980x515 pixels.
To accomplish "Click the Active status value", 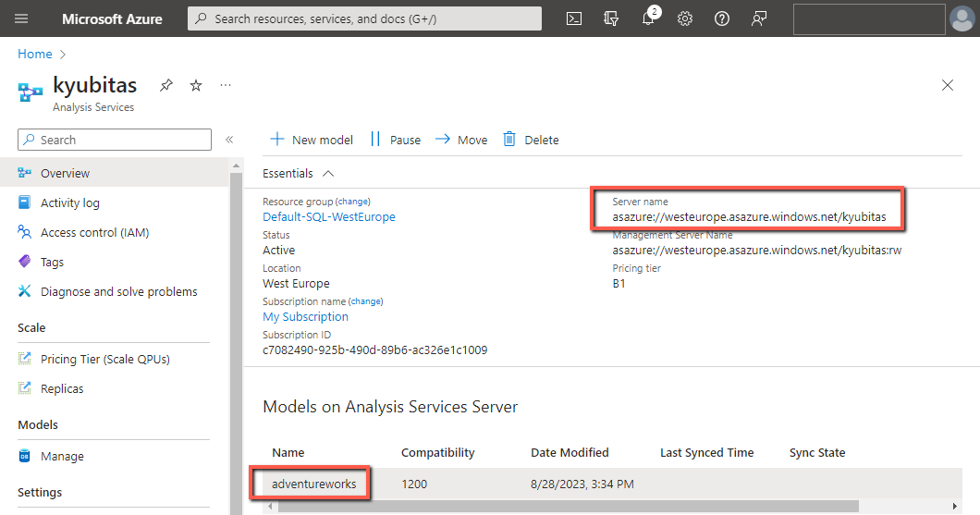I will 279,250.
